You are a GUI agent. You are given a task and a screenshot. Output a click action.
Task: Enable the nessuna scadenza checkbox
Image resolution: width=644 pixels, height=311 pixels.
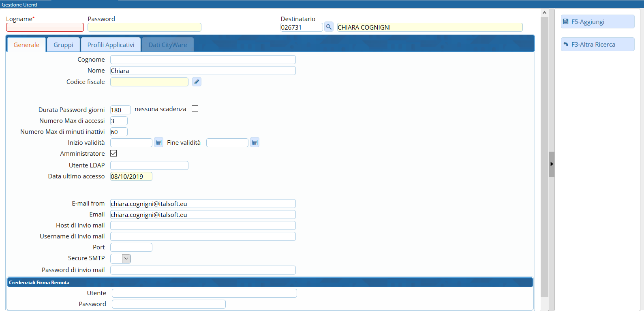[195, 109]
